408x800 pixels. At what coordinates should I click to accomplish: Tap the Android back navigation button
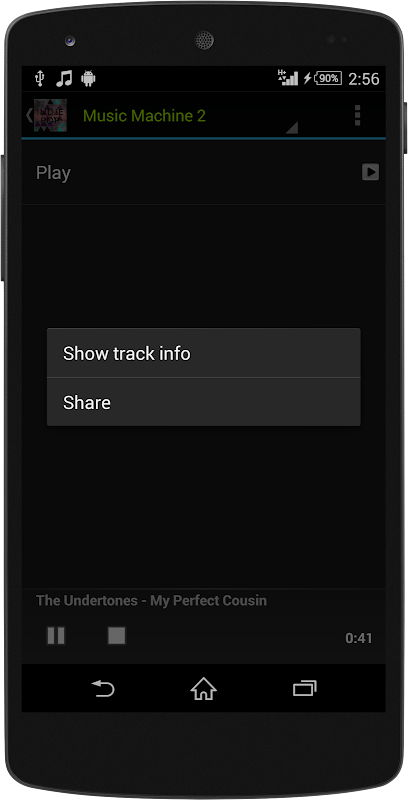(x=103, y=689)
